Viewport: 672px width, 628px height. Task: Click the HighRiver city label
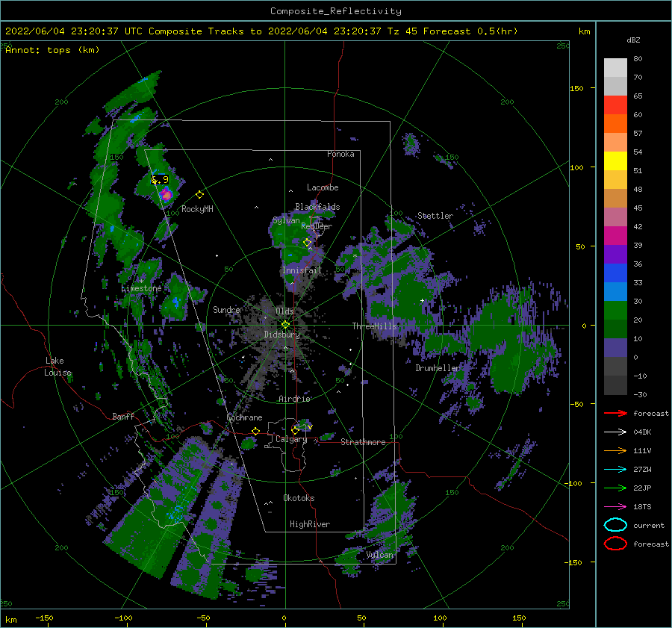[x=310, y=524]
